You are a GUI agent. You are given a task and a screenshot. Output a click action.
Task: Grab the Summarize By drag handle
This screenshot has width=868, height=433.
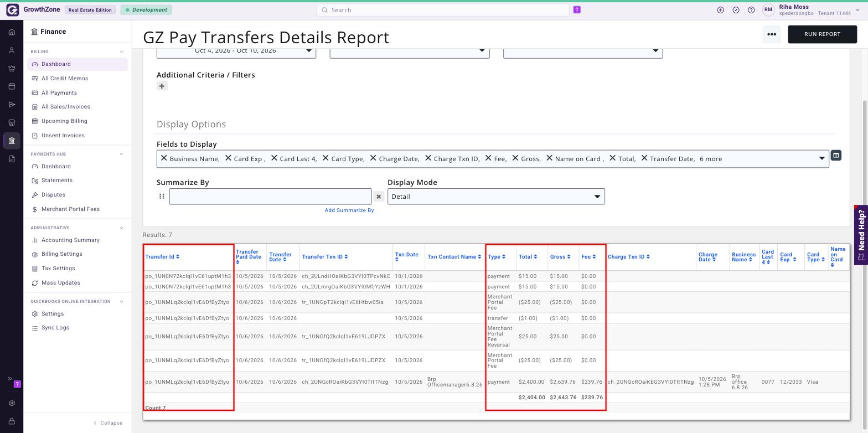coord(162,197)
